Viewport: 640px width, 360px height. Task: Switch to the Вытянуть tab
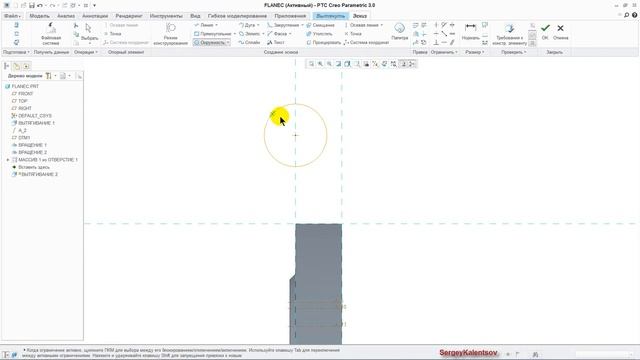(x=330, y=16)
